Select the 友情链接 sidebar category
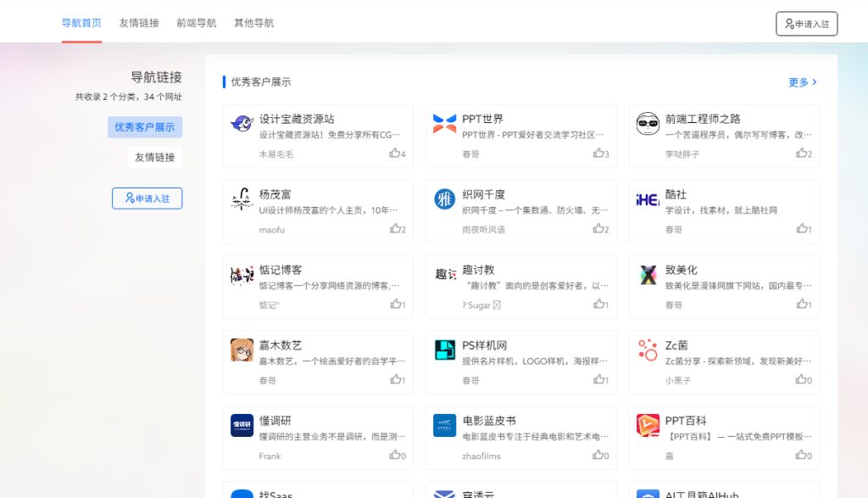Image resolution: width=868 pixels, height=498 pixels. pos(155,157)
